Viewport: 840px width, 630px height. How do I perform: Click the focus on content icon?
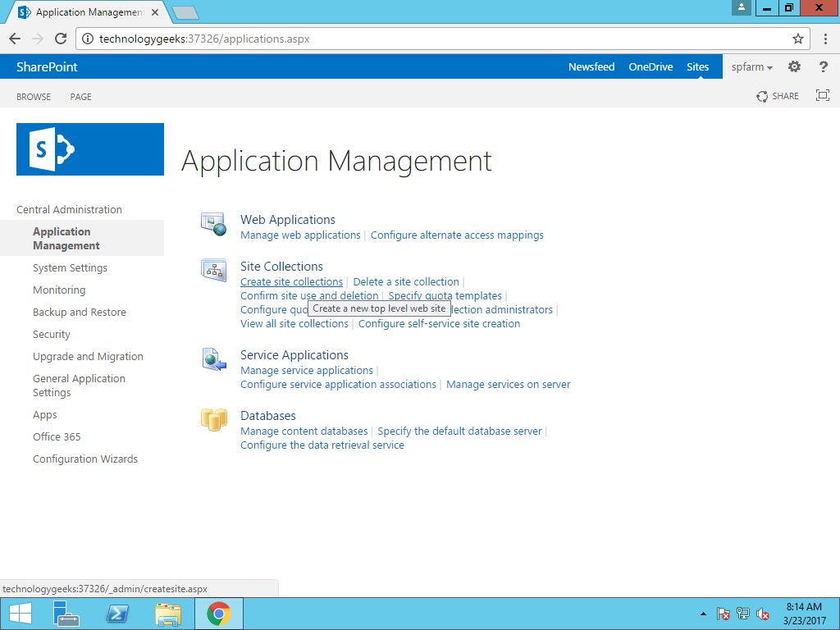(823, 96)
